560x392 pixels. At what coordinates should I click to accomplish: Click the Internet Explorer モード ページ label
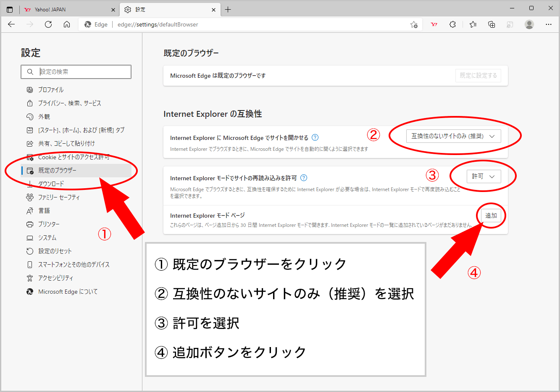point(208,216)
